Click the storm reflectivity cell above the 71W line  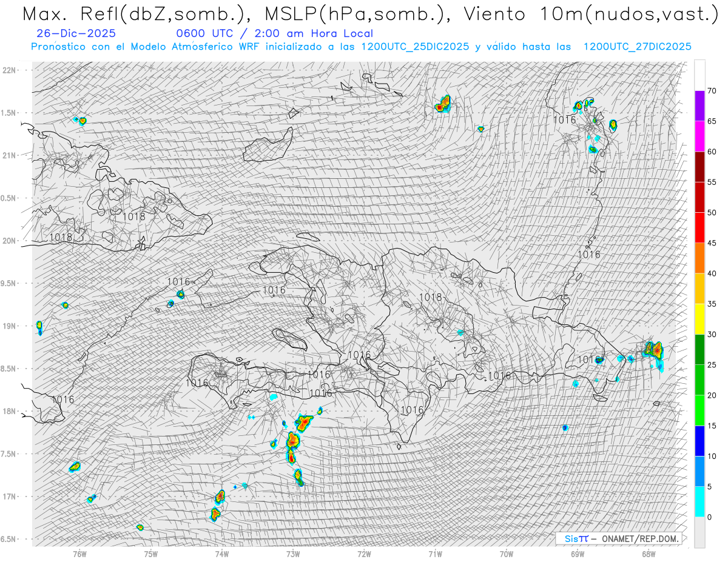coord(444,104)
